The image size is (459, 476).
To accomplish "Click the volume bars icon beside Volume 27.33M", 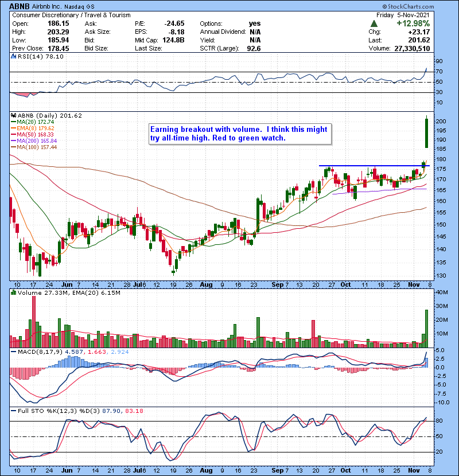I will pyautogui.click(x=13, y=292).
